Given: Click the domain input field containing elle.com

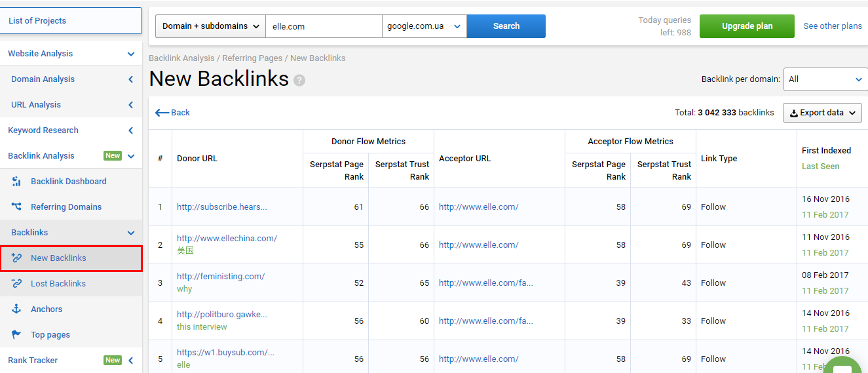Looking at the screenshot, I should tap(324, 26).
